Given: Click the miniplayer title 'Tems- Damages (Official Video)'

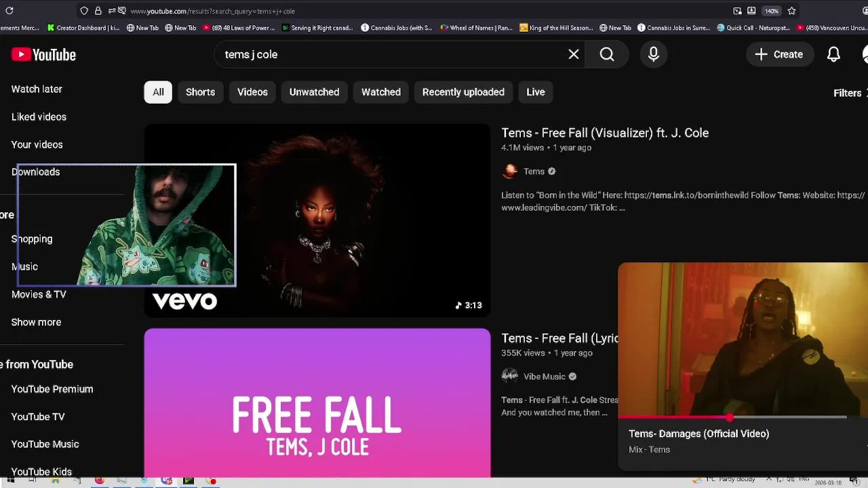Looking at the screenshot, I should pyautogui.click(x=698, y=434).
